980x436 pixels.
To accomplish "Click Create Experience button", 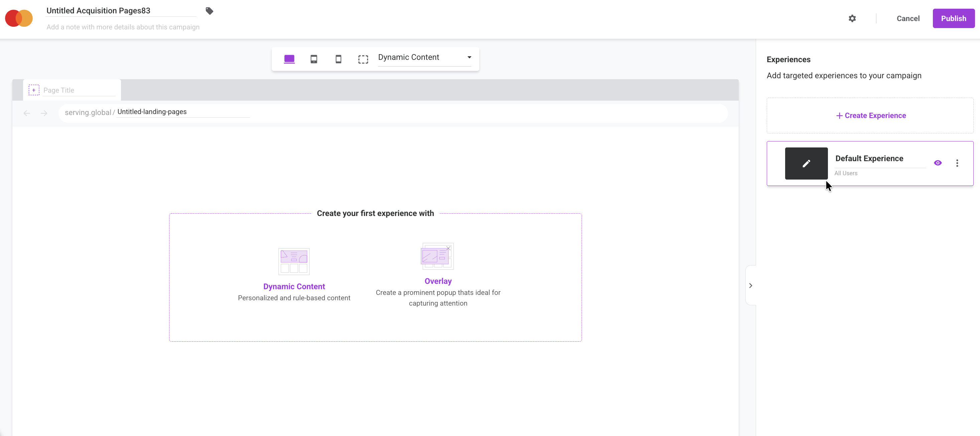I will point(870,115).
